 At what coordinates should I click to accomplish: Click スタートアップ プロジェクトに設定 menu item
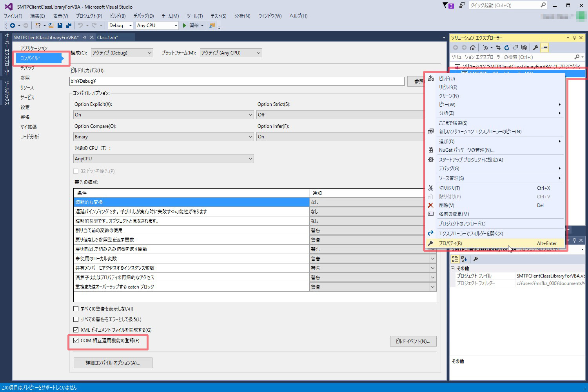point(495,160)
